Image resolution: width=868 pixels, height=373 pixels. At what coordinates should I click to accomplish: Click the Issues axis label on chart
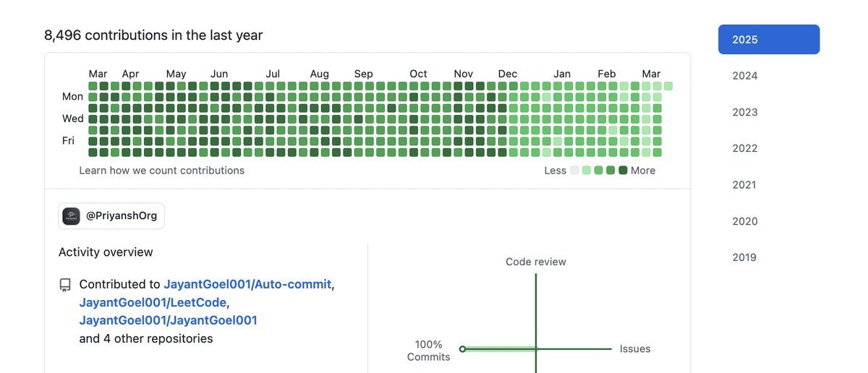(635, 348)
